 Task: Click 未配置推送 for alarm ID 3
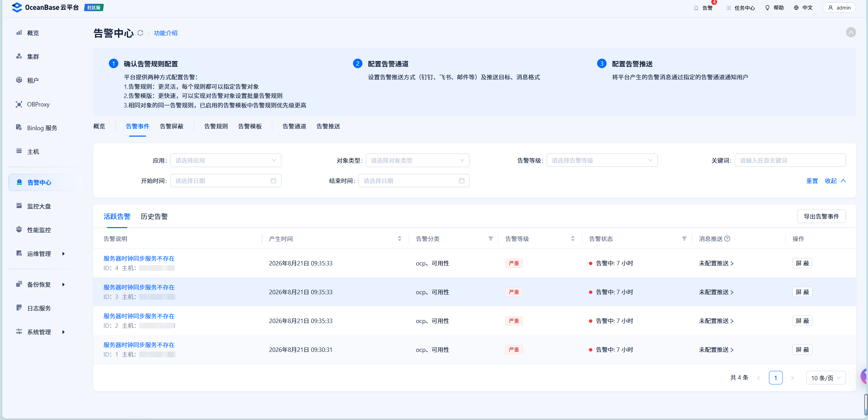[x=716, y=292]
